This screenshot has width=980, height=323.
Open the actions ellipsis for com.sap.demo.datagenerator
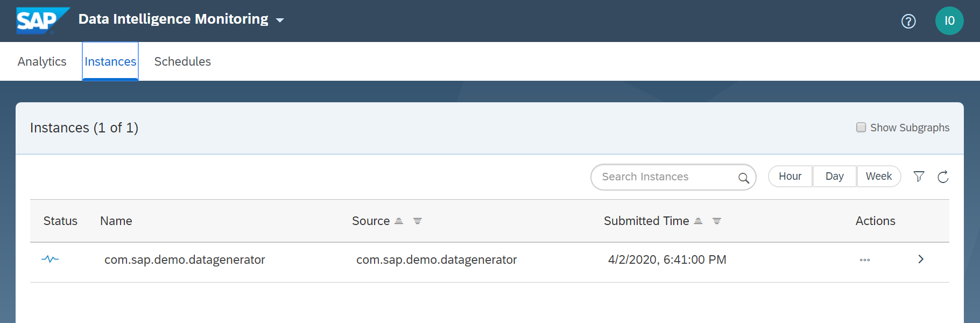tap(865, 260)
